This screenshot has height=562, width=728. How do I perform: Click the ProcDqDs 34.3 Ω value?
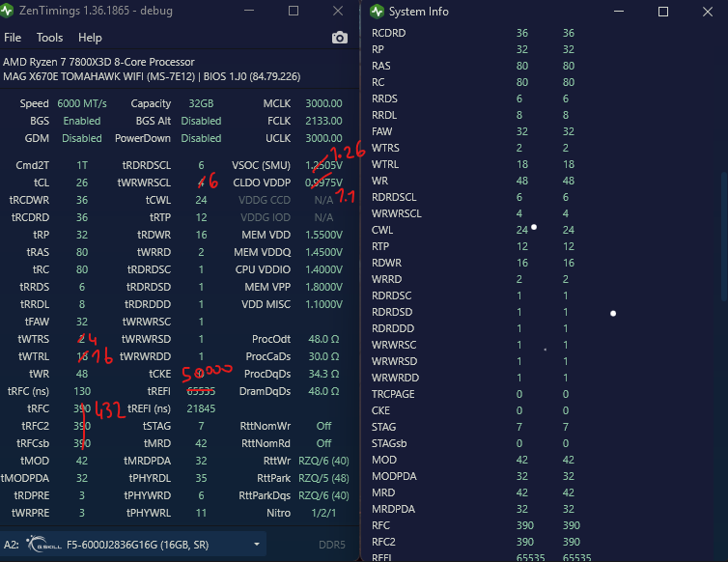click(323, 374)
